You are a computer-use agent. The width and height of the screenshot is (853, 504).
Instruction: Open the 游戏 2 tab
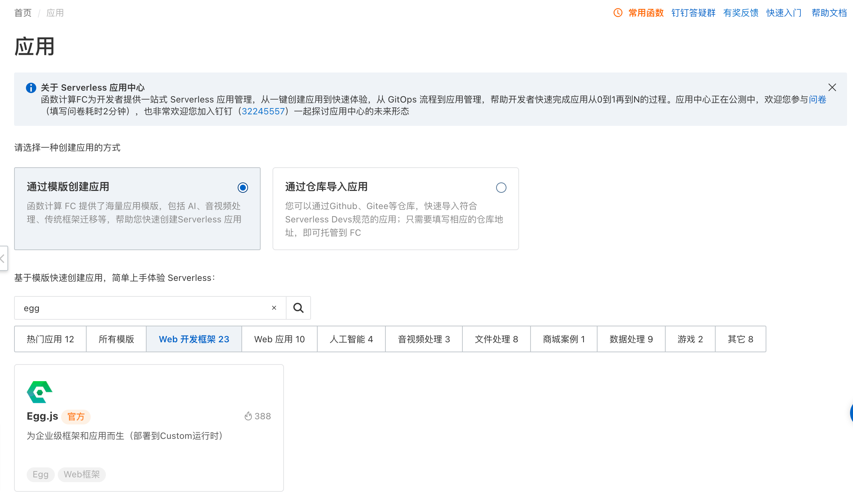coord(690,339)
